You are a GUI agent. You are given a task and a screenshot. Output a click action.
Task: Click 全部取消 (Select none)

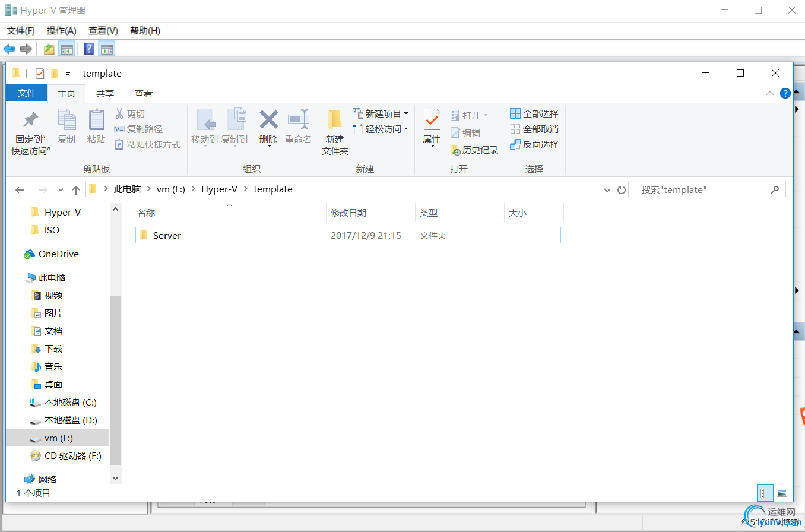tap(534, 129)
